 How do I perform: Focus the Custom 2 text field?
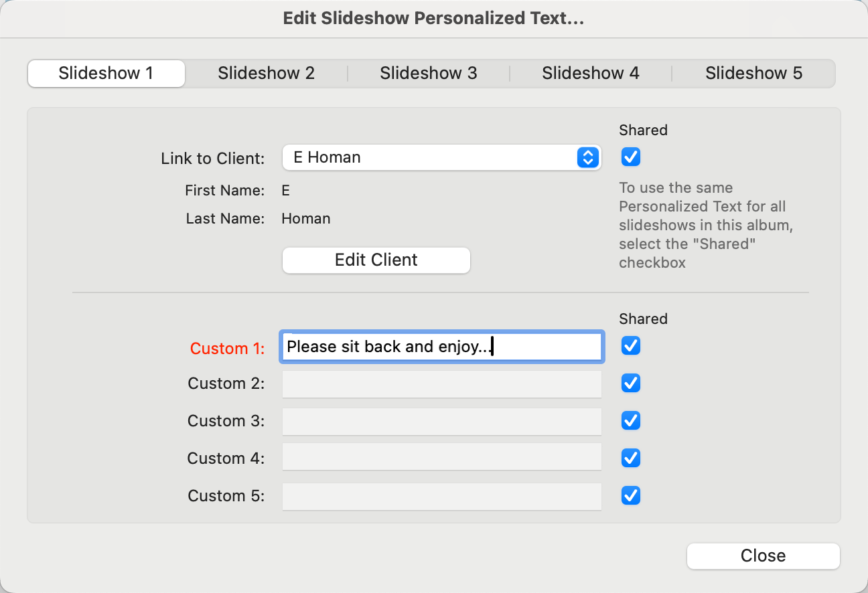pos(441,384)
